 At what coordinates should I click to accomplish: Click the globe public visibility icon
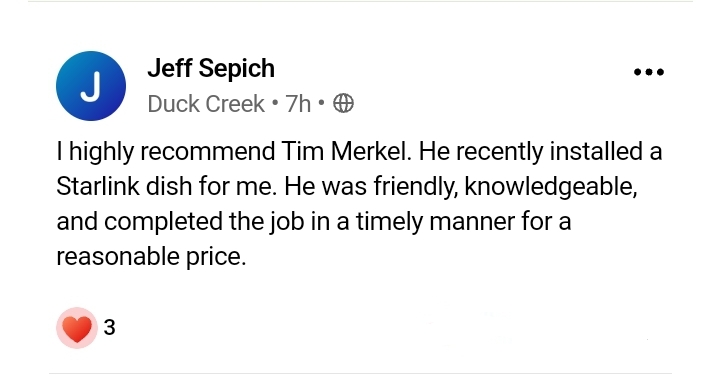[343, 104]
